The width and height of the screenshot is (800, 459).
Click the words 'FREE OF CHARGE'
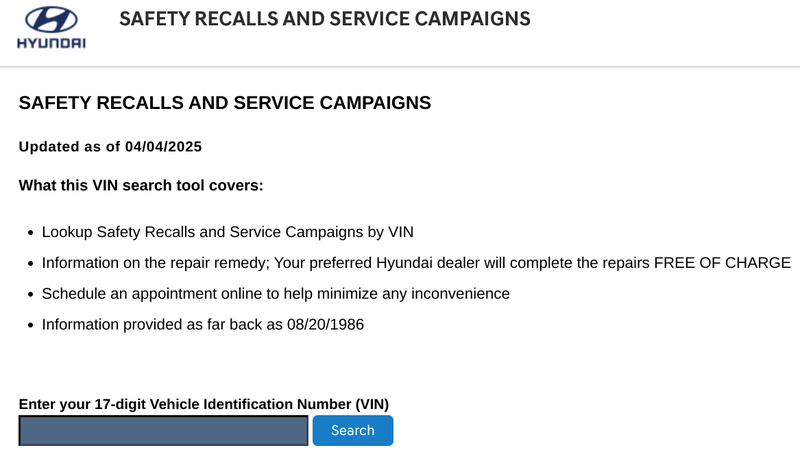[722, 263]
